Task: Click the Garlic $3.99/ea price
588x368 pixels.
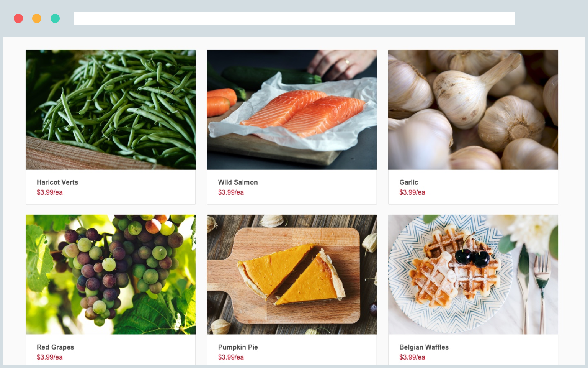Action: point(412,192)
